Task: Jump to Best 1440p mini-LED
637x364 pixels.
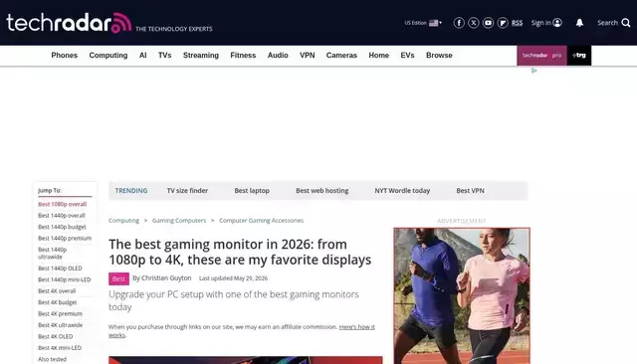Action: click(x=64, y=279)
